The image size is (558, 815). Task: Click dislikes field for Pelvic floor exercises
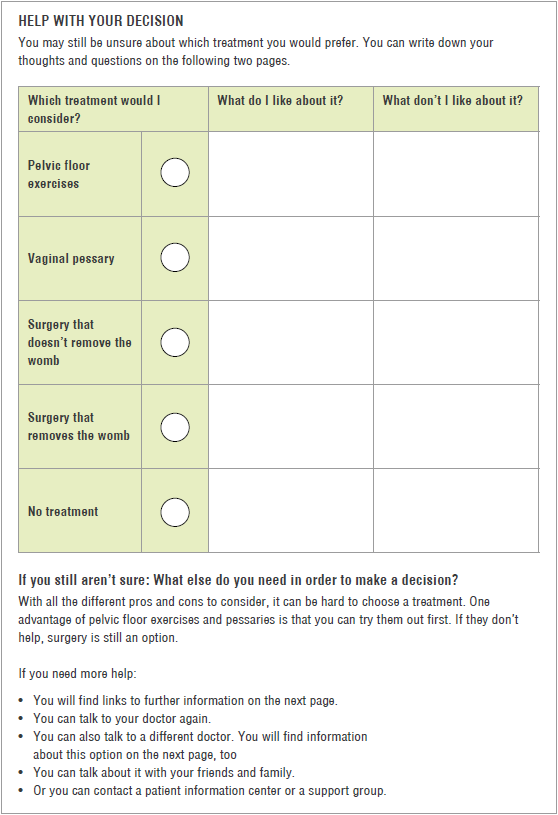pyautogui.click(x=456, y=174)
